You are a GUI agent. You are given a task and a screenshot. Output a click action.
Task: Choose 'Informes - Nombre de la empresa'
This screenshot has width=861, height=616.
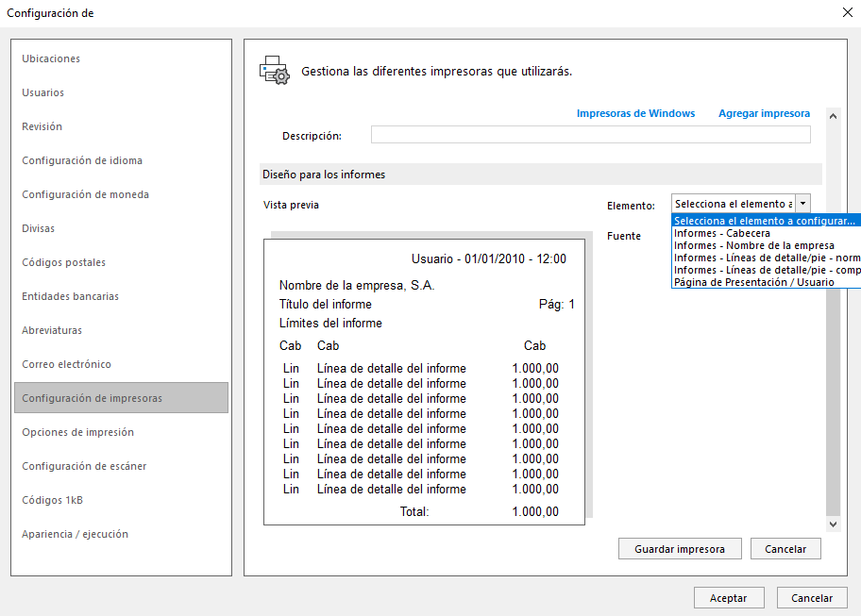coord(766,245)
